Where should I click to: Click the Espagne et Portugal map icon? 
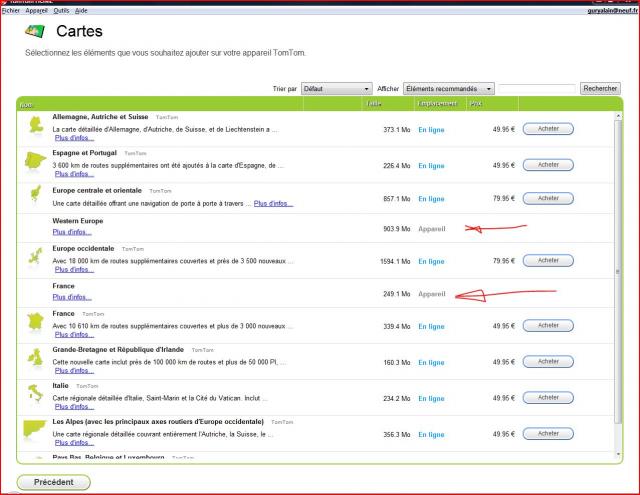point(35,161)
